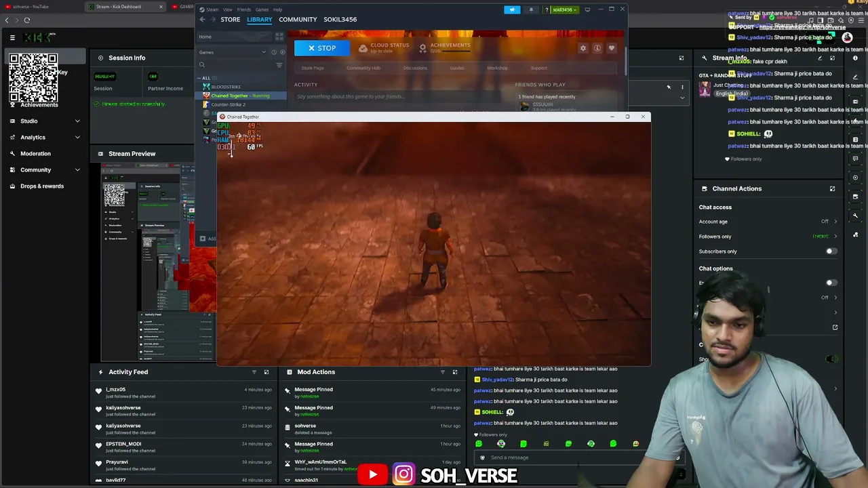Switch to Steam LIBRARY tab
Image resolution: width=868 pixels, height=488 pixels.
[260, 20]
